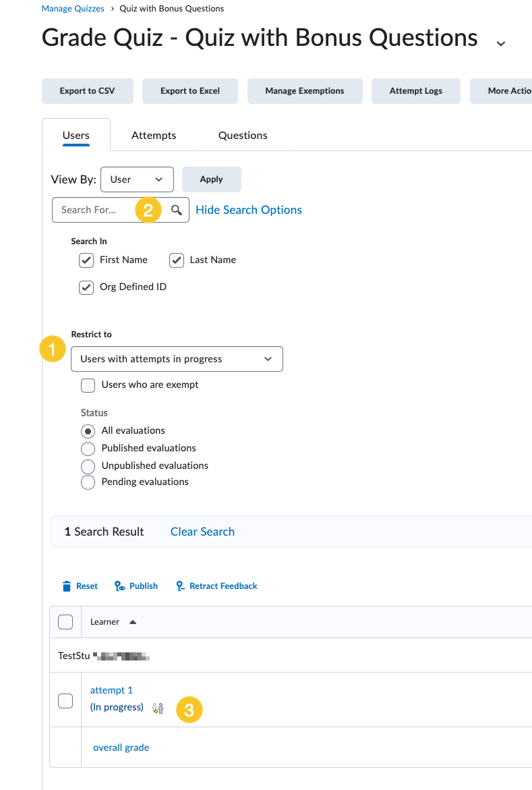This screenshot has height=790, width=532.
Task: Enable the Users who are exempt checkbox
Action: point(88,385)
